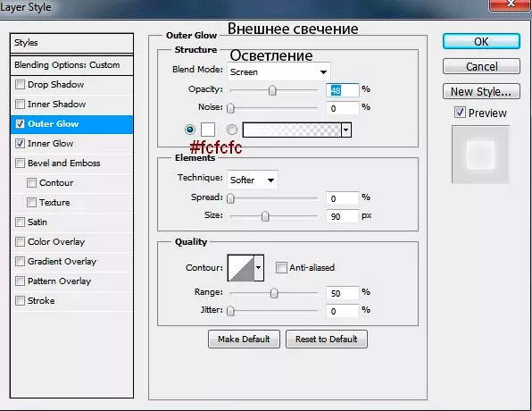Tick the Texture sub-style checkbox
Screen dimensions: 532x411
pos(31,203)
